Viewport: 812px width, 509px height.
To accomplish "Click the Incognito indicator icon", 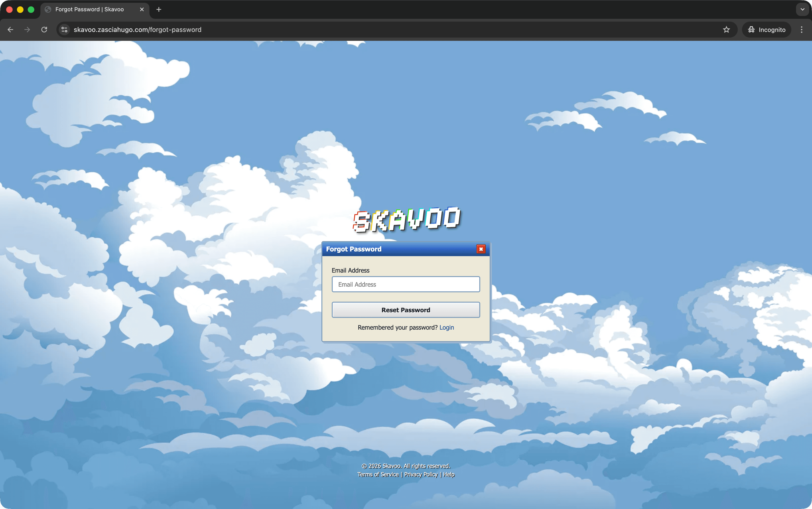I will tap(751, 30).
